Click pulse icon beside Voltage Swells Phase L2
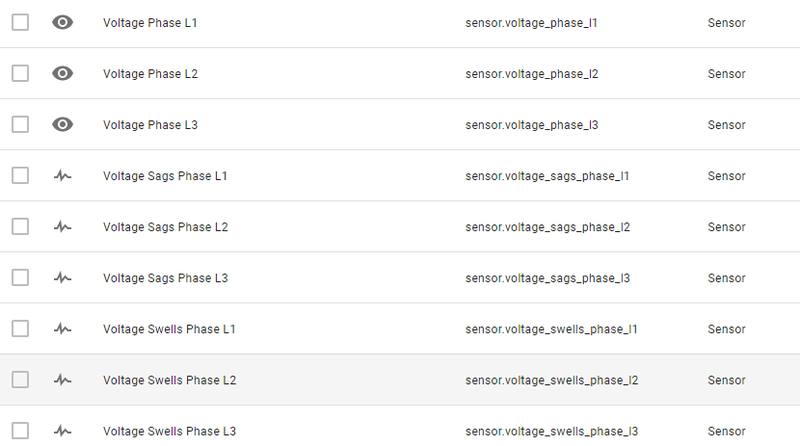This screenshot has width=800, height=446. pyautogui.click(x=63, y=379)
